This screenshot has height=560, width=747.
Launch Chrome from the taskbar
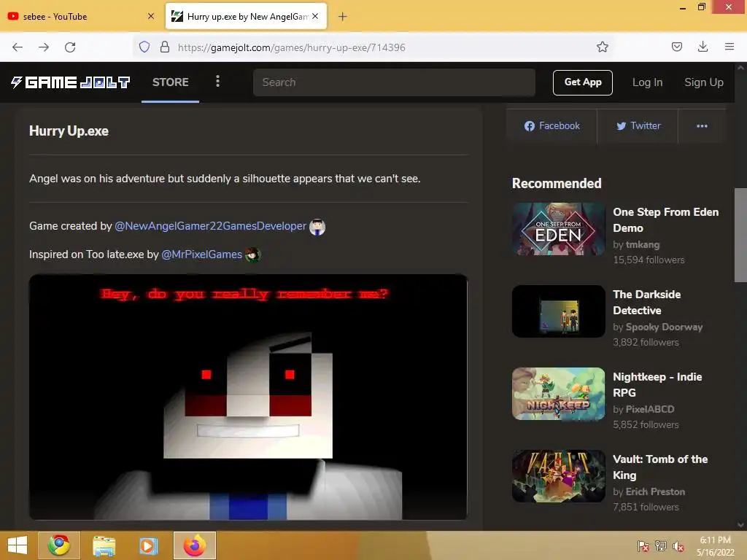click(x=59, y=545)
